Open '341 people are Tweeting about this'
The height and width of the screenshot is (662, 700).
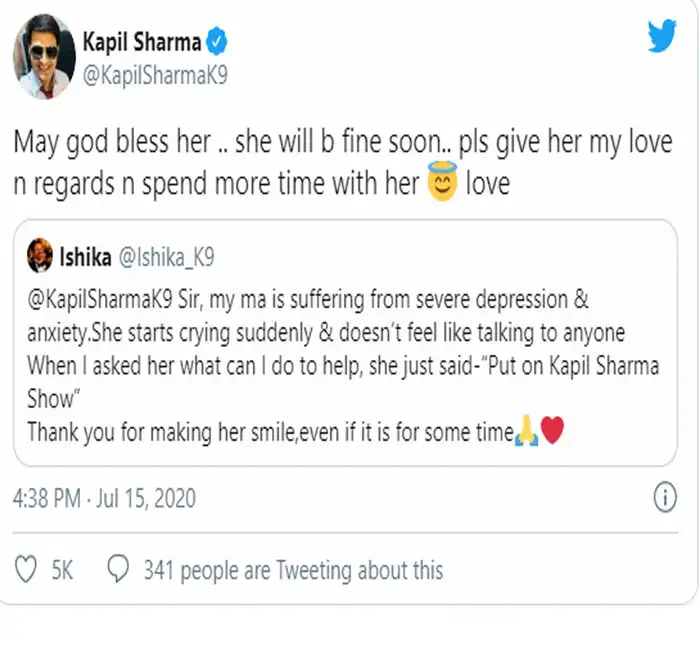(293, 571)
